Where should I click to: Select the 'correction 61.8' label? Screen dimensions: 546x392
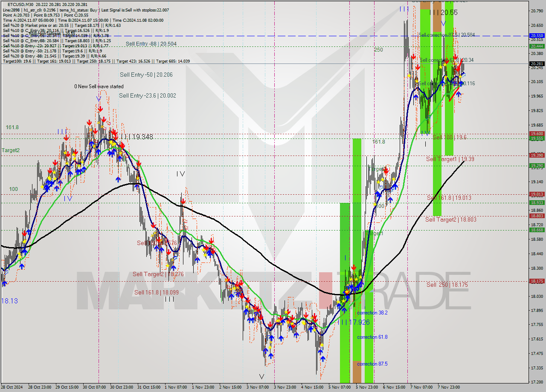372,337
